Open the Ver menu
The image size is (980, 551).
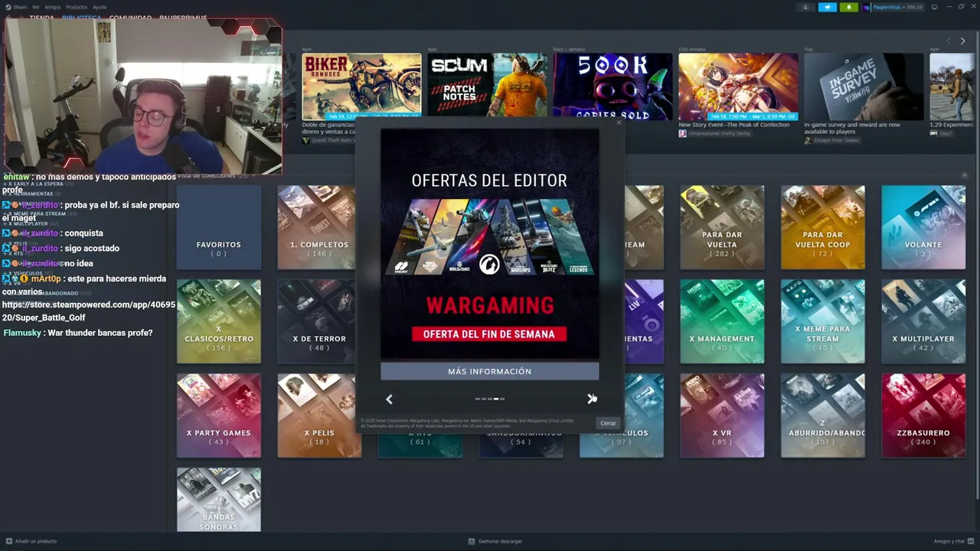pos(36,7)
